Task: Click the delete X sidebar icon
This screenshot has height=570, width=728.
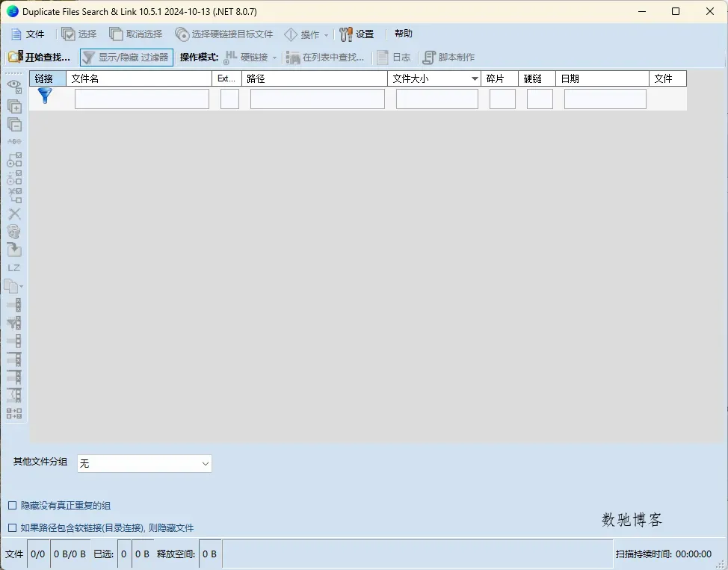Action: pyautogui.click(x=14, y=214)
